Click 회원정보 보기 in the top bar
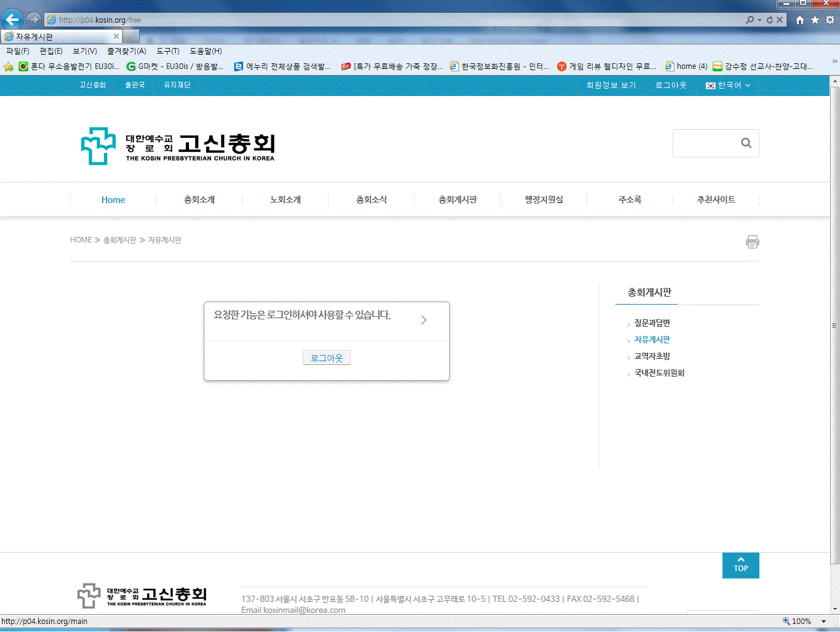The width and height of the screenshot is (840, 632). pos(610,86)
